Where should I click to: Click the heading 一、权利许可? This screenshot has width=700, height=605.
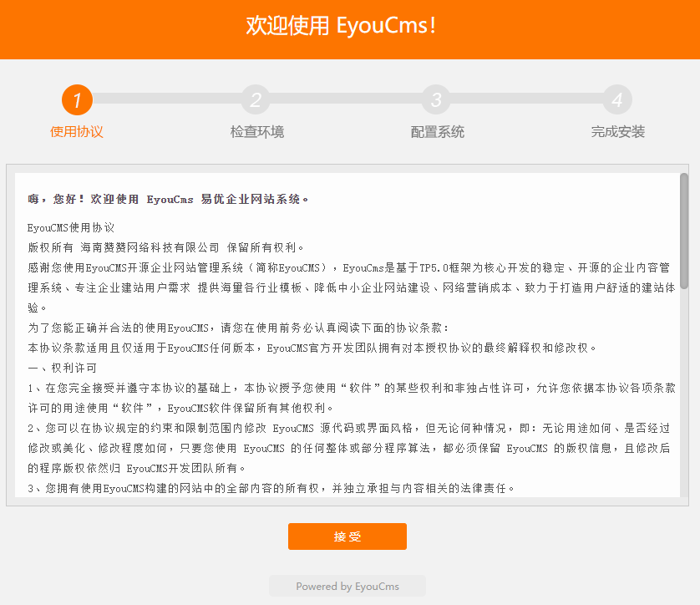[x=62, y=368]
